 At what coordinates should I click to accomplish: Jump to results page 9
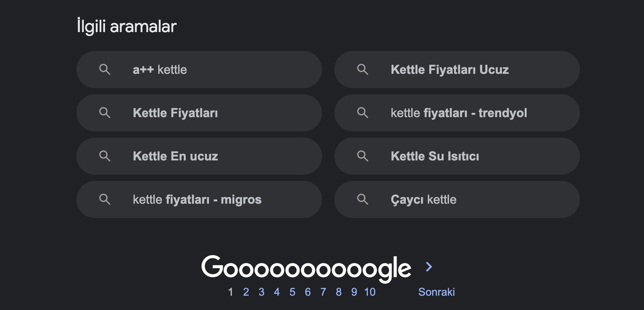click(x=354, y=292)
